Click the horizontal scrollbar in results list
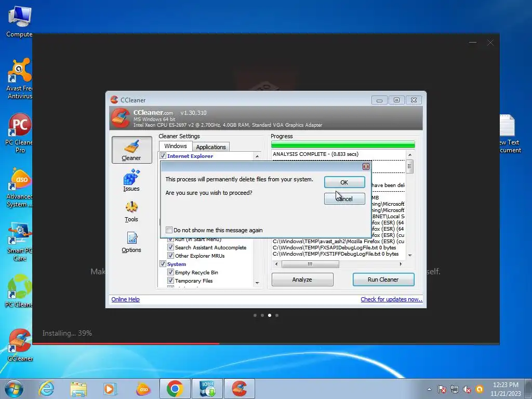Viewport: 532px width, 399px height. click(x=310, y=264)
